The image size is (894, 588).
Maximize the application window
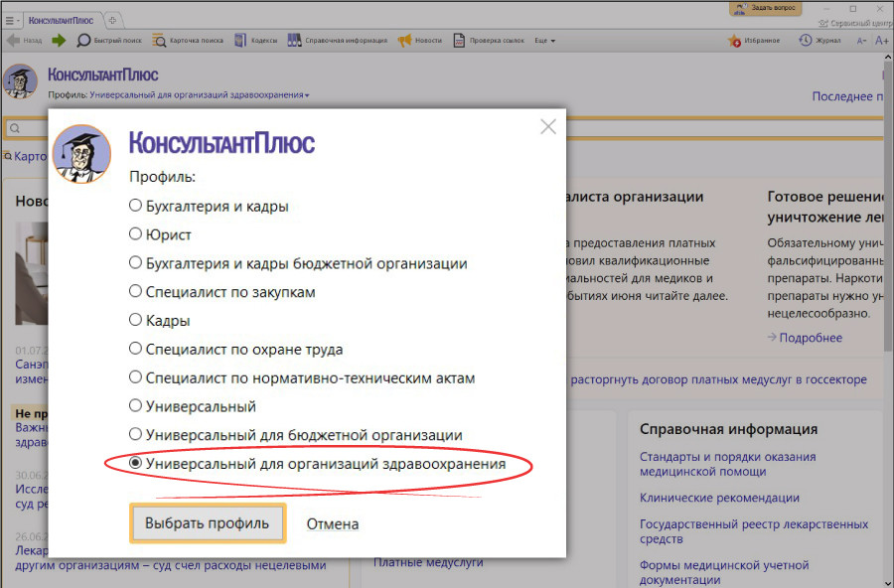pyautogui.click(x=853, y=9)
